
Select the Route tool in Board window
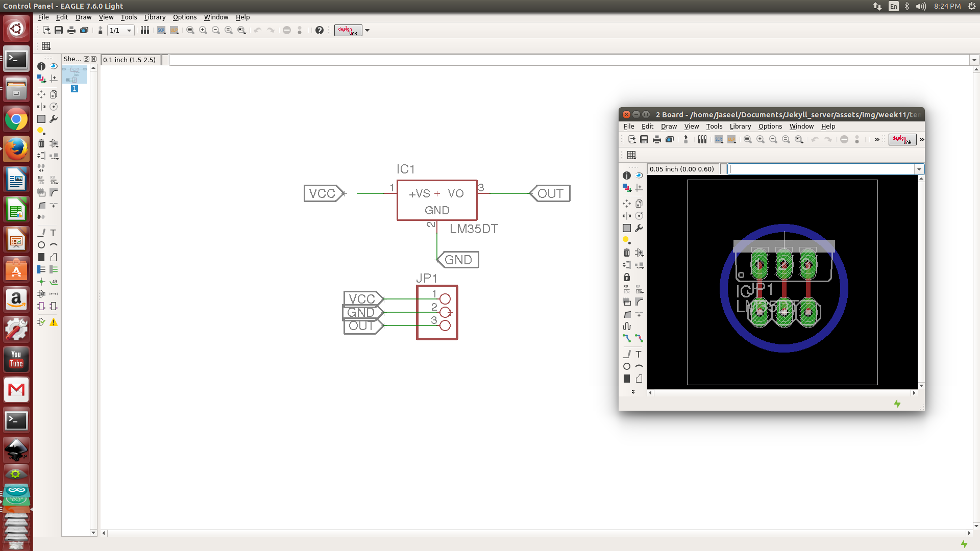coord(627,338)
